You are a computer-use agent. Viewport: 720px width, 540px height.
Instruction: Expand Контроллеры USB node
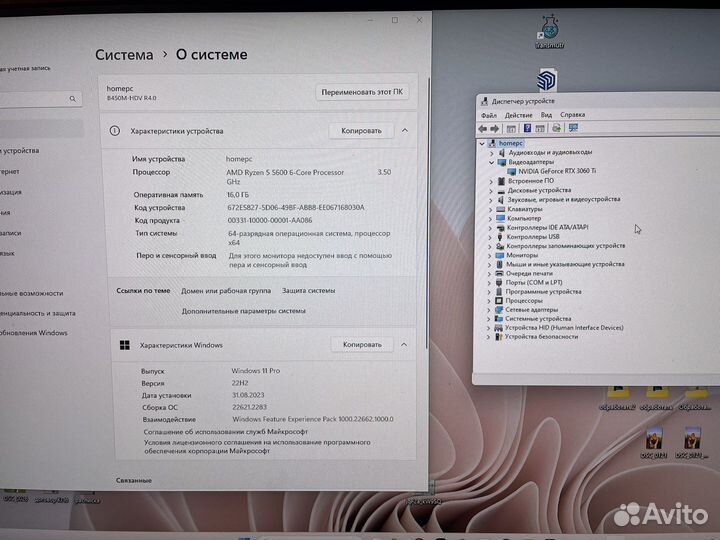point(490,237)
